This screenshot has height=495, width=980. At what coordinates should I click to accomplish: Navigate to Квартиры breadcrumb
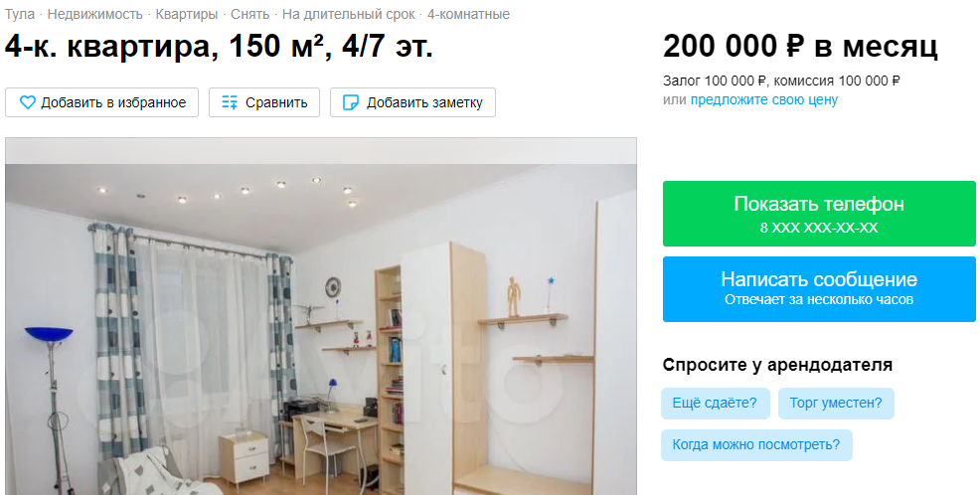pos(187,14)
